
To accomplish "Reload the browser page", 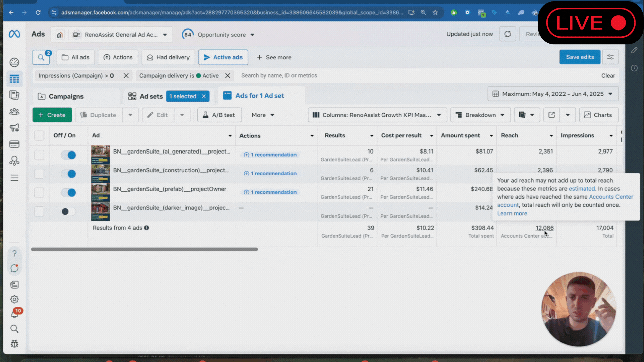I will coord(38,12).
